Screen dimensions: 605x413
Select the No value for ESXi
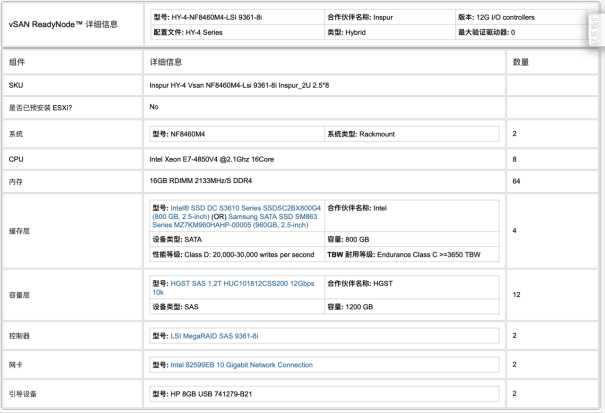(154, 107)
